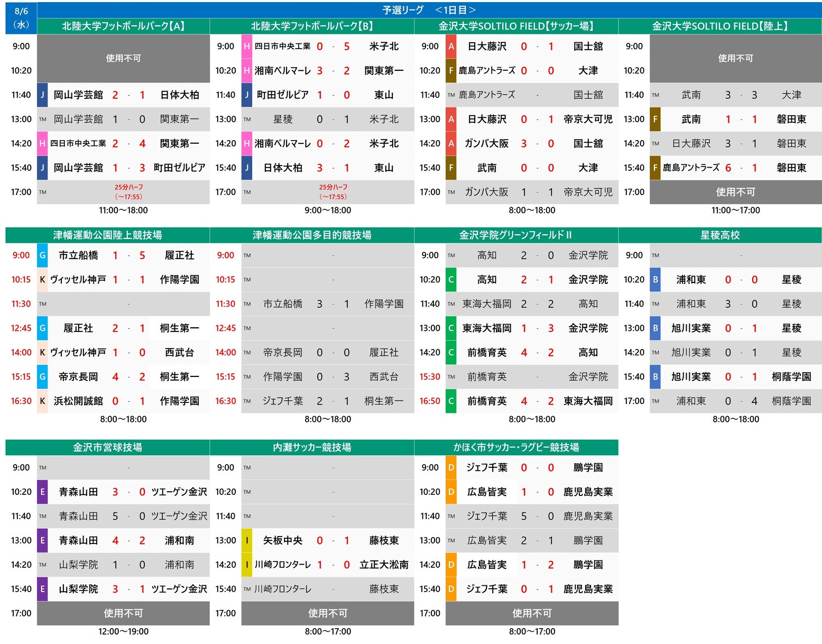Click the 11:00~17:00 availability time text
Viewport: 822px width, 644px height.
(736, 210)
